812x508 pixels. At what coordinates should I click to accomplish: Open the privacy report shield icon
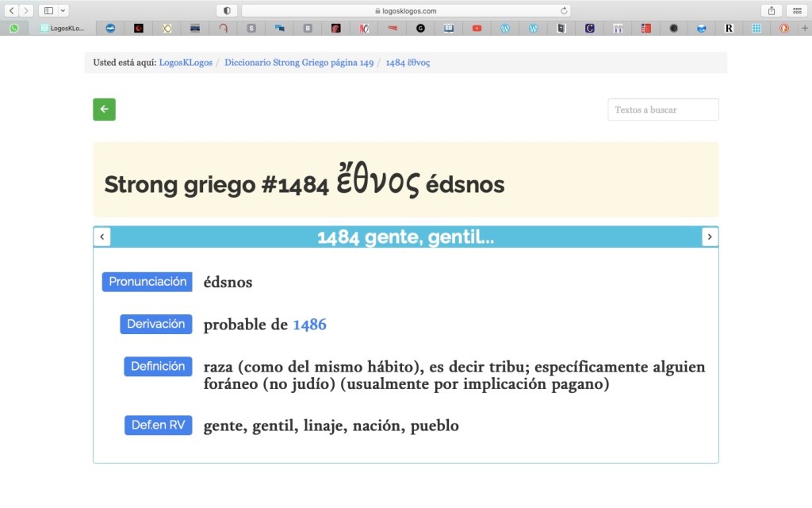coord(227,10)
